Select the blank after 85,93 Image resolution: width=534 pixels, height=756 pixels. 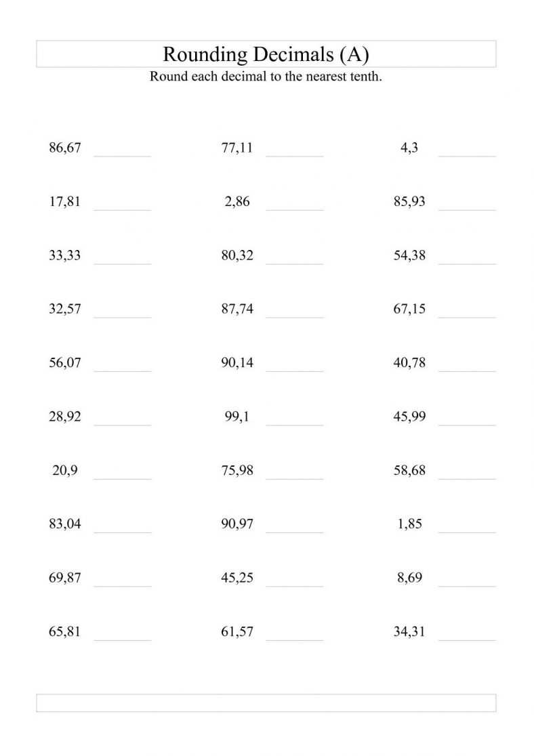coord(467,210)
